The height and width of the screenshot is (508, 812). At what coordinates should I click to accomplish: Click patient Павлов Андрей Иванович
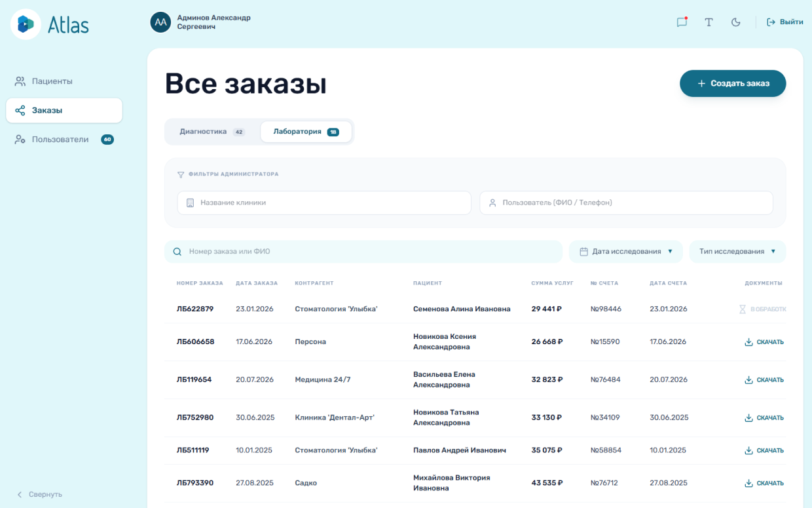tap(460, 450)
